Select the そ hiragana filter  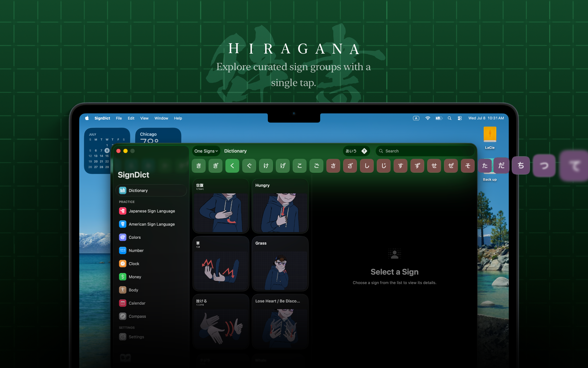[x=468, y=166]
